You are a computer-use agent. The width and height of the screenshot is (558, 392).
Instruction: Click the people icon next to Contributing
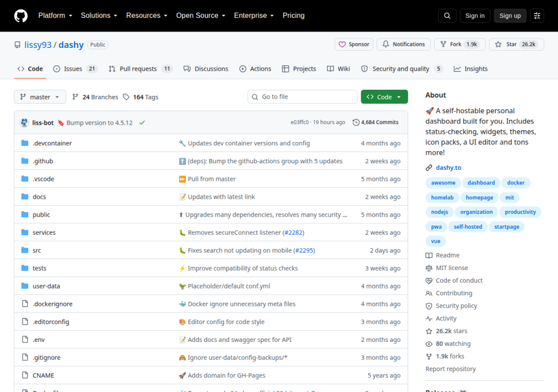(x=429, y=293)
